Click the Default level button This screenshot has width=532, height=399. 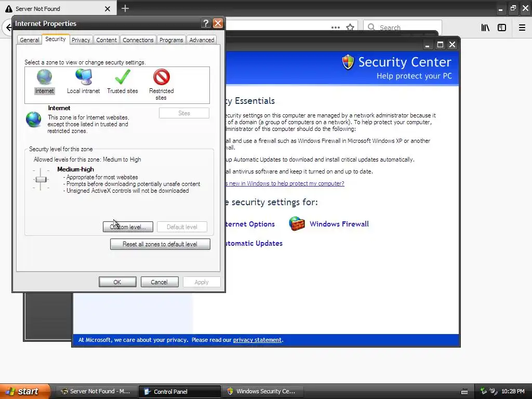pyautogui.click(x=182, y=227)
